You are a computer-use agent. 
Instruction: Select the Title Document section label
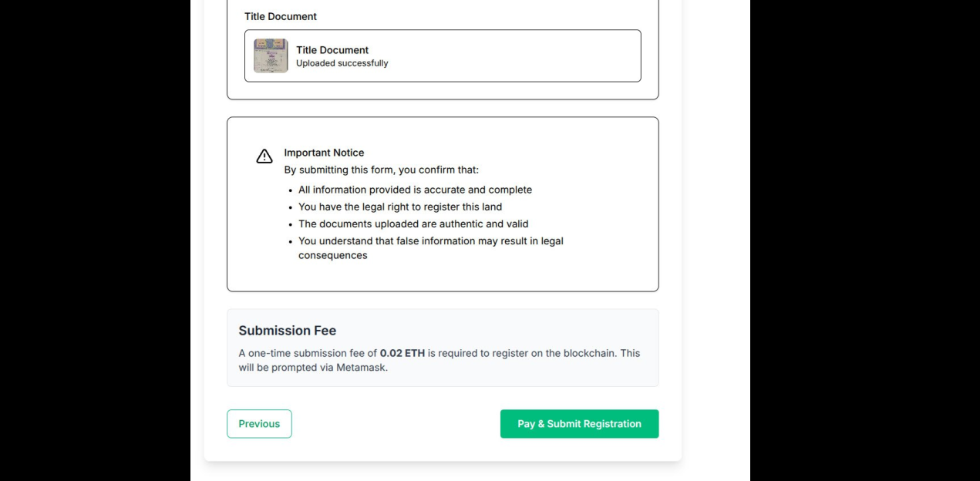coord(281,16)
